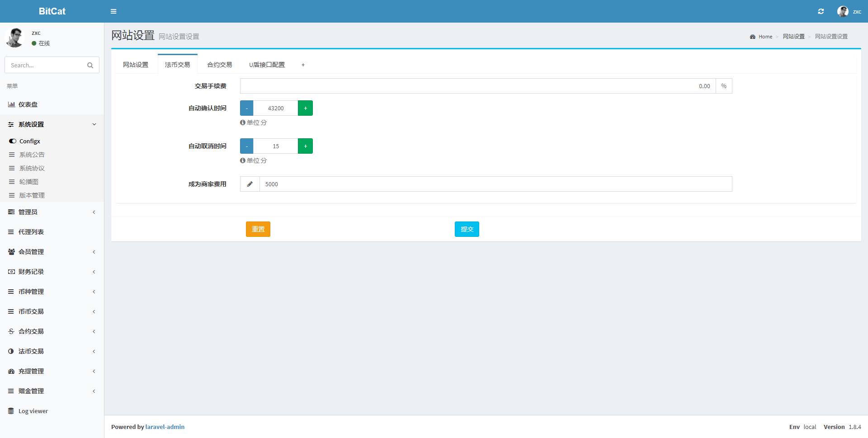
Task: Click the Home breadcrumb dashboard icon
Action: point(753,37)
